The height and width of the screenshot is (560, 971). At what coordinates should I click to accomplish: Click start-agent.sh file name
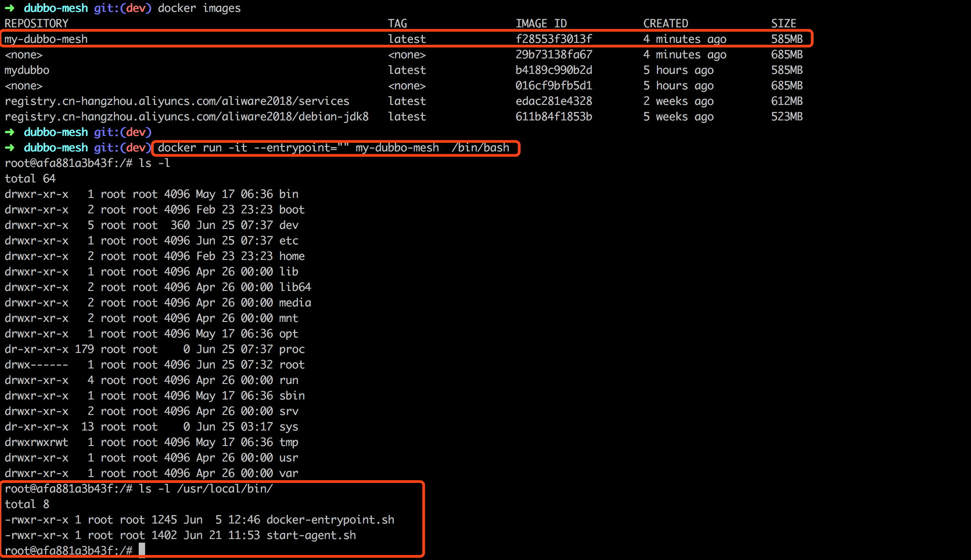coord(311,535)
